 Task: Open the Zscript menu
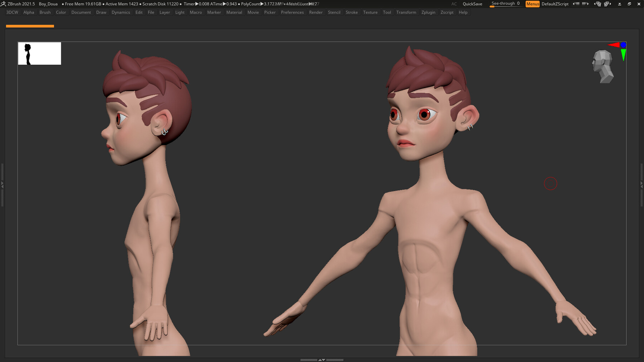447,13
